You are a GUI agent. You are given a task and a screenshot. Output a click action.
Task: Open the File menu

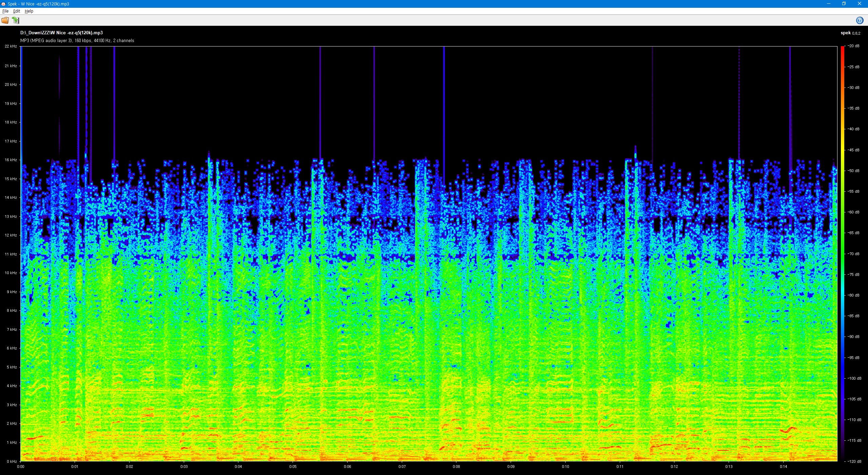click(x=5, y=11)
